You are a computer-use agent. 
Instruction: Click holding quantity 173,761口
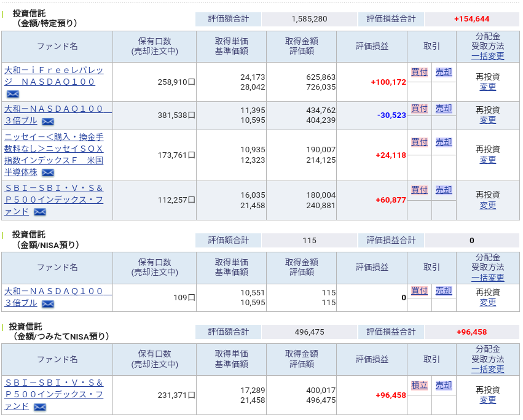point(176,155)
